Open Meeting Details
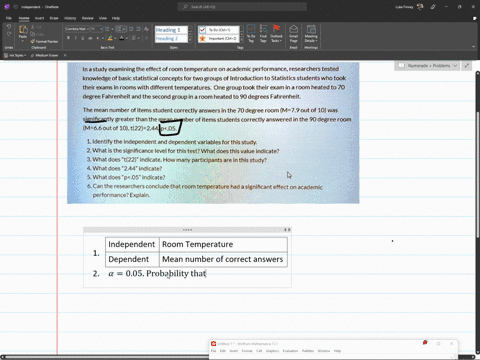Image resolution: width=480 pixels, height=360 pixels. click(x=311, y=34)
